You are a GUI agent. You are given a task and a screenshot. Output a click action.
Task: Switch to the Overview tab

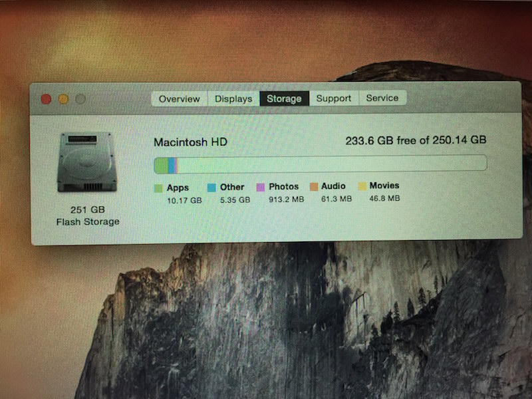click(x=179, y=98)
